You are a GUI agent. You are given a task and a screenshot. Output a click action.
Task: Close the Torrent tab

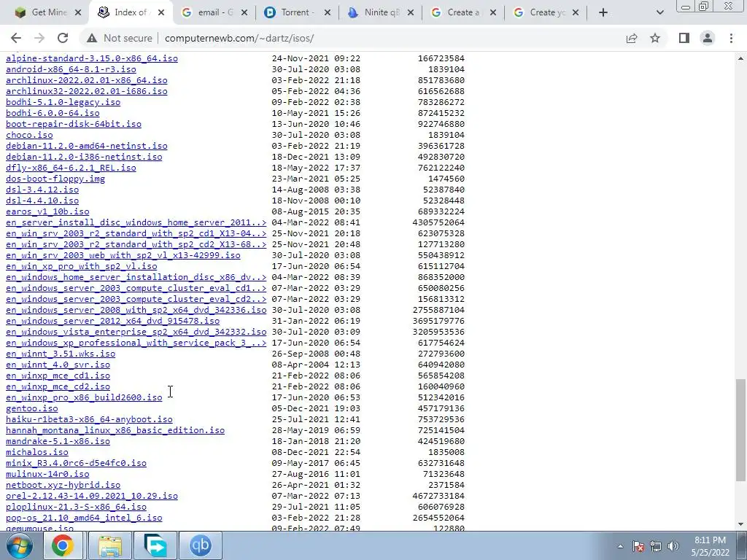[328, 12]
